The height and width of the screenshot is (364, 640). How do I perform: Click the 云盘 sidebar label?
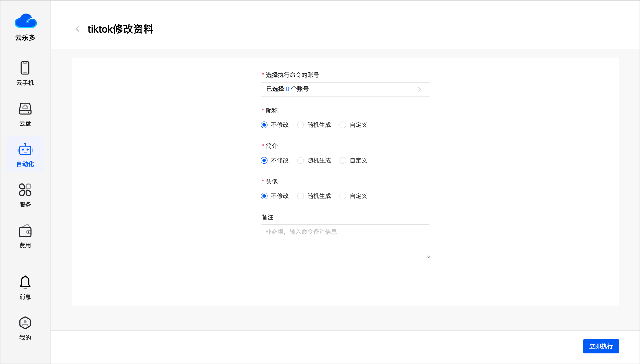pos(25,123)
